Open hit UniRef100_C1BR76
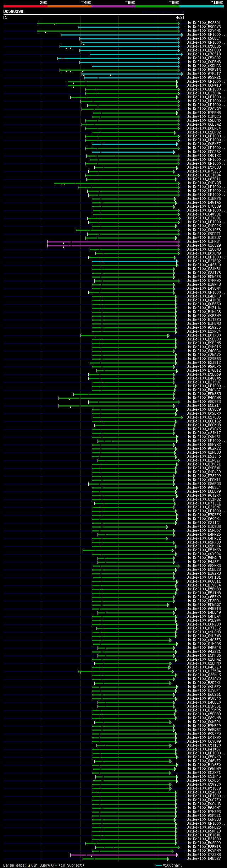The image size is (227, 868). point(204,199)
